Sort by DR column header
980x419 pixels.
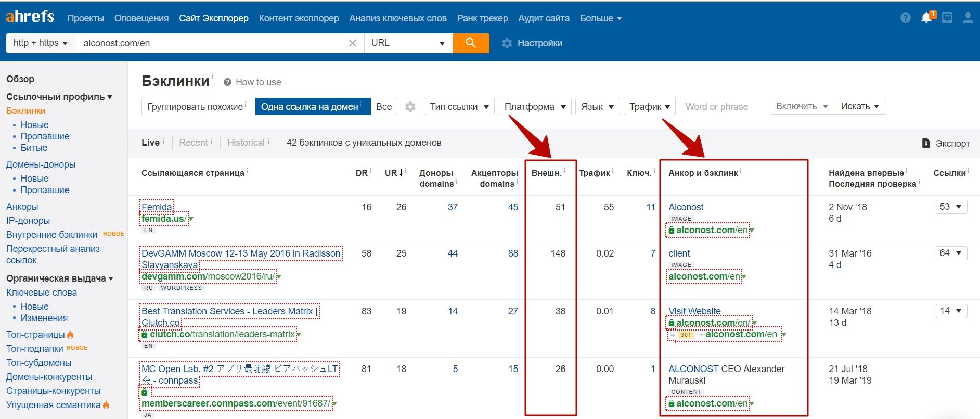362,173
